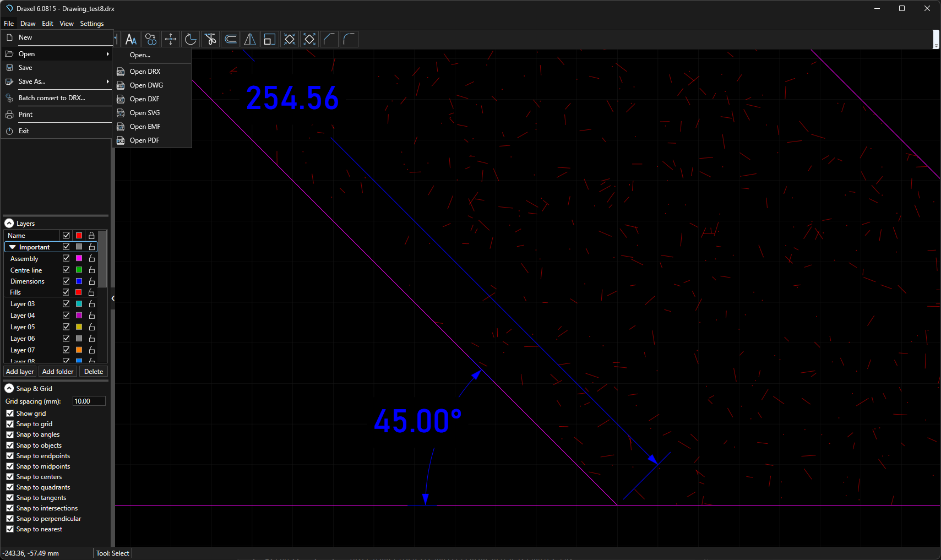Screen dimensions: 941x560
Task: Turn off Snap to endpoints
Action: pos(10,456)
